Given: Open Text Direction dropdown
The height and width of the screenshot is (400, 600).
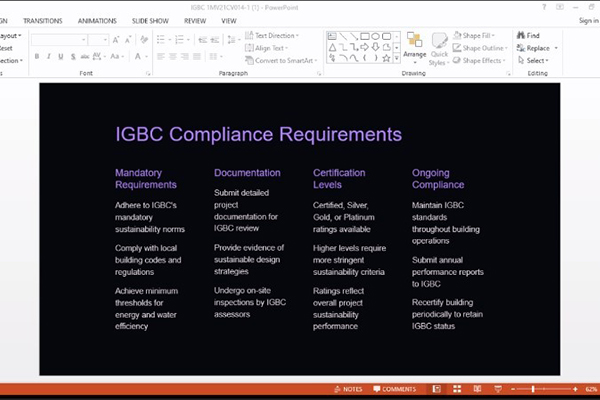Looking at the screenshot, I should 272,36.
